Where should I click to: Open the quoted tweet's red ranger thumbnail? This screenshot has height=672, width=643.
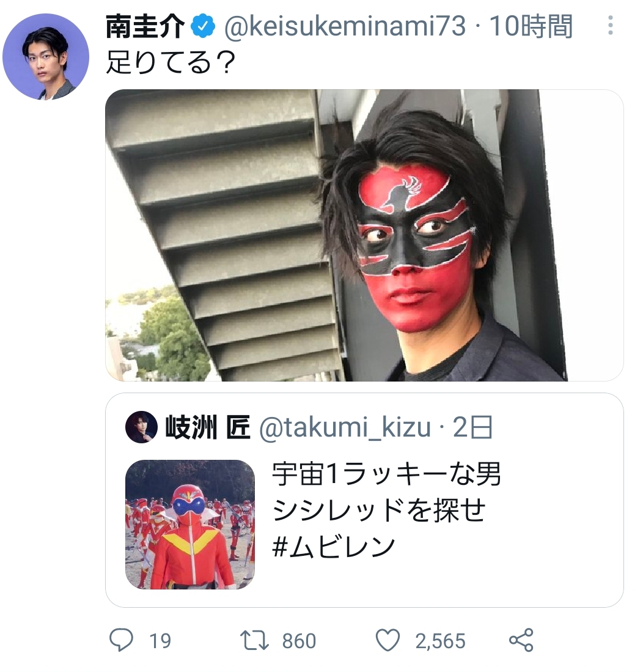pyautogui.click(x=190, y=524)
